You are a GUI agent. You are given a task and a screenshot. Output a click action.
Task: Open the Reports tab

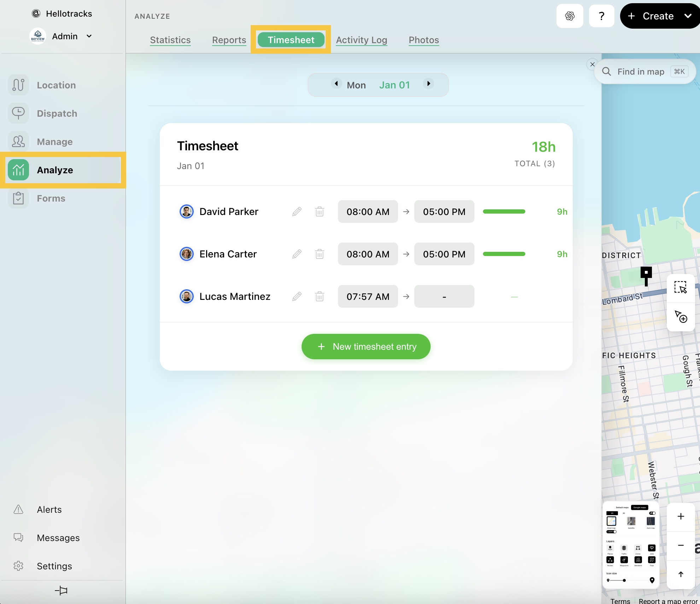click(x=229, y=40)
